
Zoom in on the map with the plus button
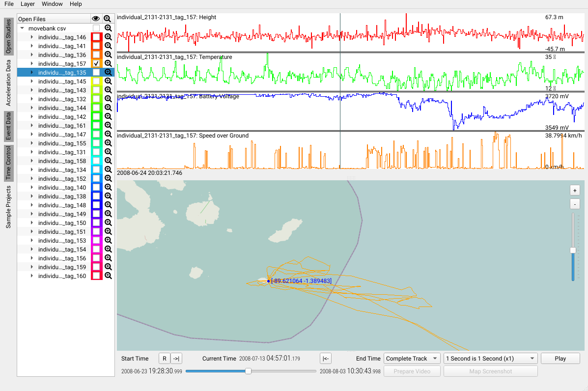coord(575,191)
